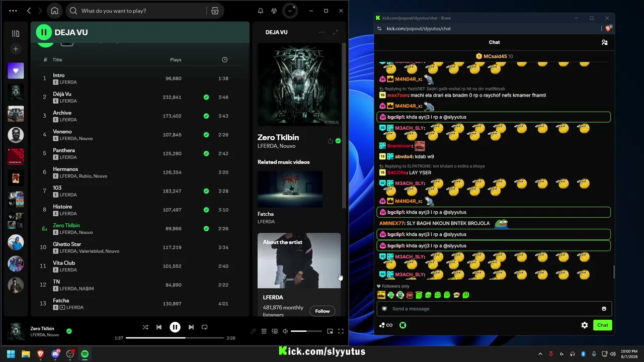Toggle liked checkmark for track 103

click(206, 191)
